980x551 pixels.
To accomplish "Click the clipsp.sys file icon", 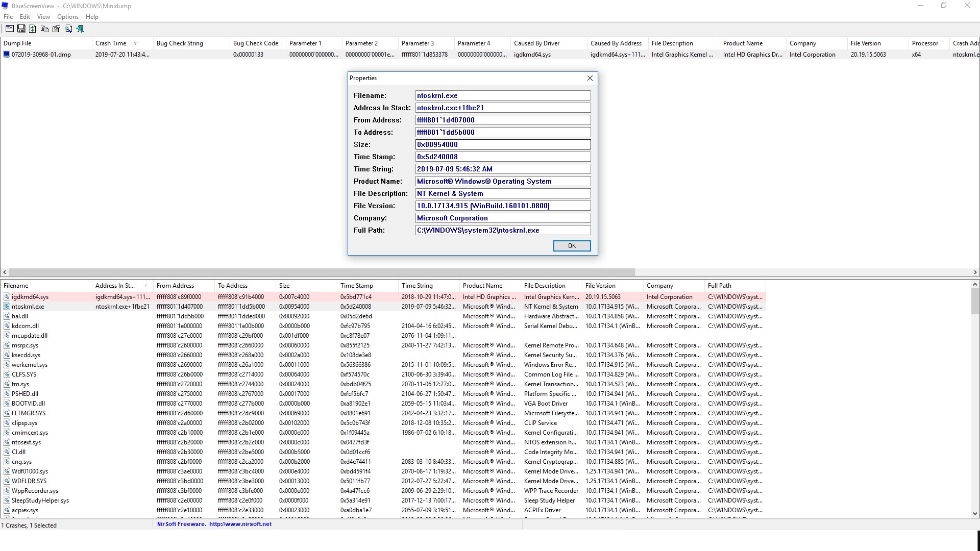I will pyautogui.click(x=7, y=423).
